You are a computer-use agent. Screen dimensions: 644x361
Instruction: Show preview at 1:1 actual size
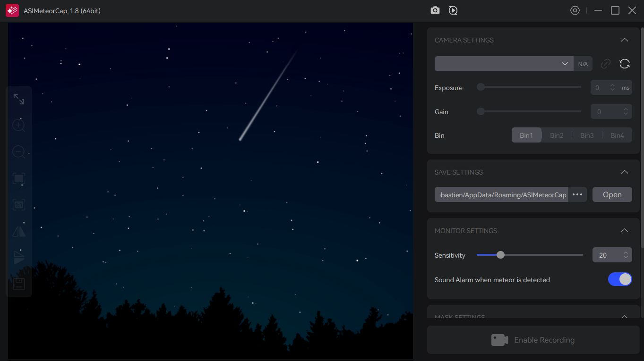tap(19, 205)
